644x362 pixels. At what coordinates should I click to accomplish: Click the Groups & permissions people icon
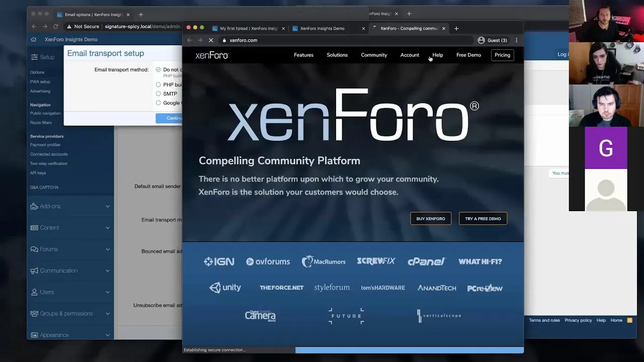[x=34, y=314]
